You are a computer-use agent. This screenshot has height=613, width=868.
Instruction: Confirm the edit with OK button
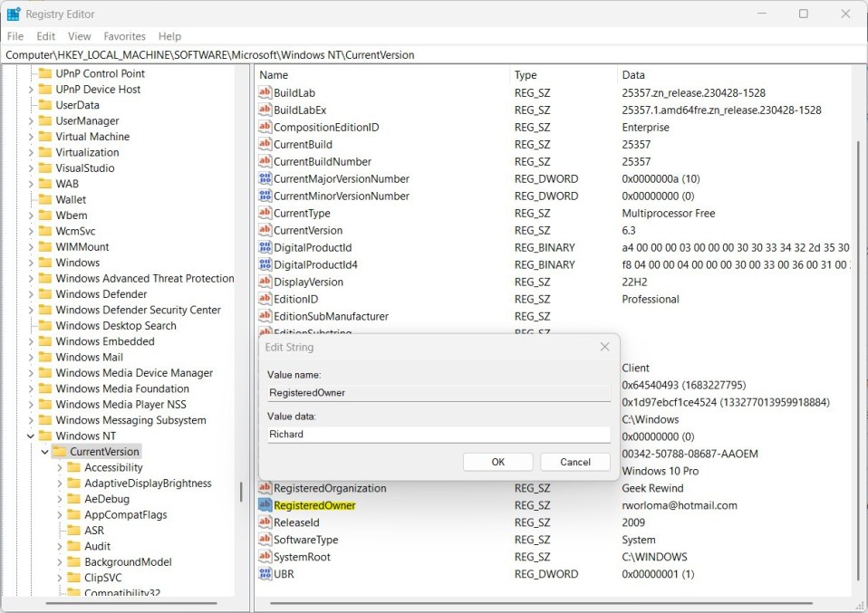[x=497, y=462]
